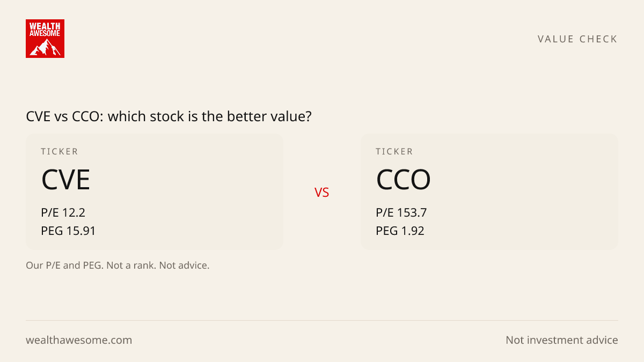Select the CVE PEG 15.91 value
The width and height of the screenshot is (644, 362).
pos(68,231)
